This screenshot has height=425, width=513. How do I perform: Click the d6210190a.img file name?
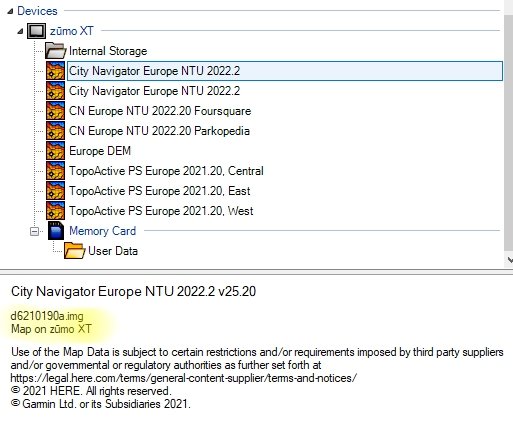[47, 316]
